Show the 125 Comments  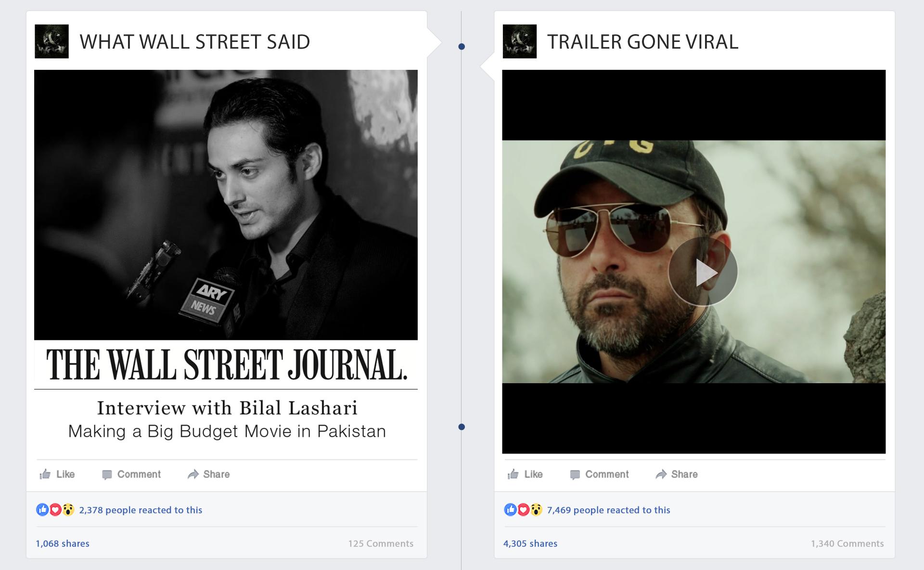coord(381,544)
